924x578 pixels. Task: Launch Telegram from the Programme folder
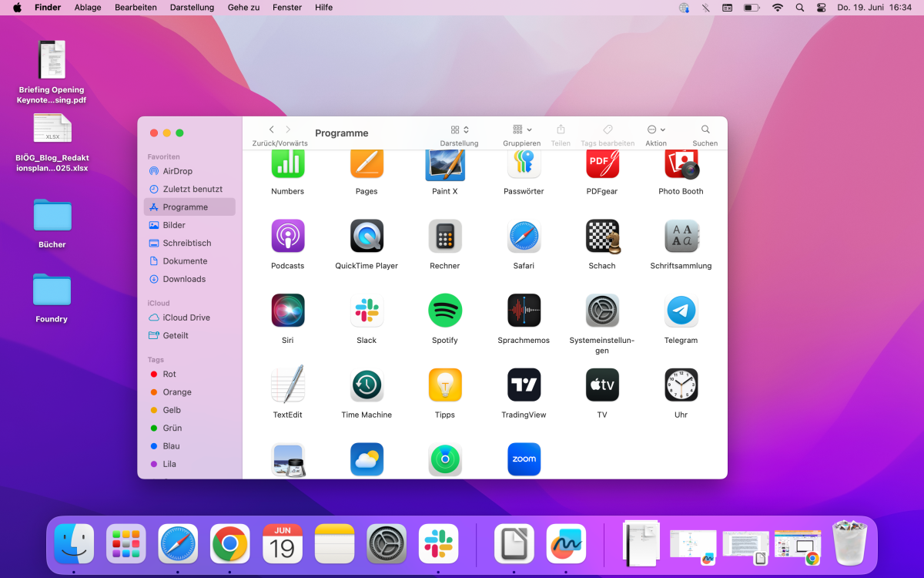681,311
